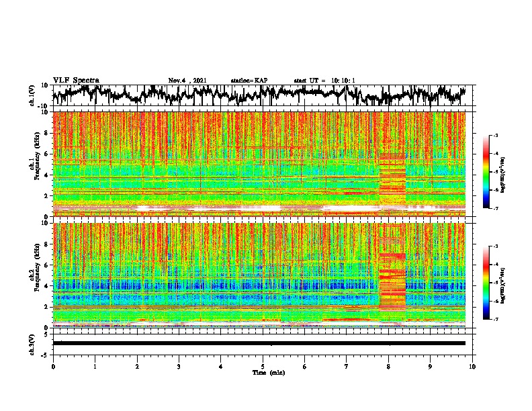Click the "4" kHz tick on ch.1 spectrogram axis
The width and height of the screenshot is (532, 411).
[46, 175]
